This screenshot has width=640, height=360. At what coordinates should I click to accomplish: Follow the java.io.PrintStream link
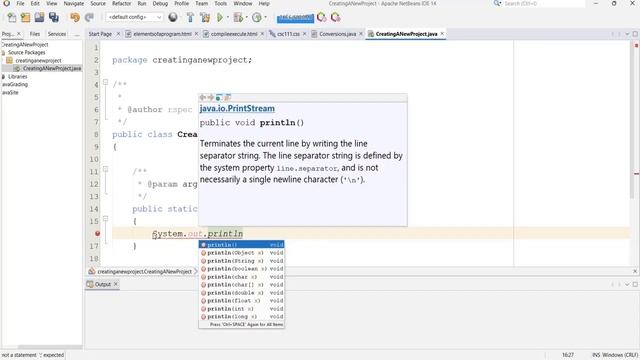click(x=237, y=109)
